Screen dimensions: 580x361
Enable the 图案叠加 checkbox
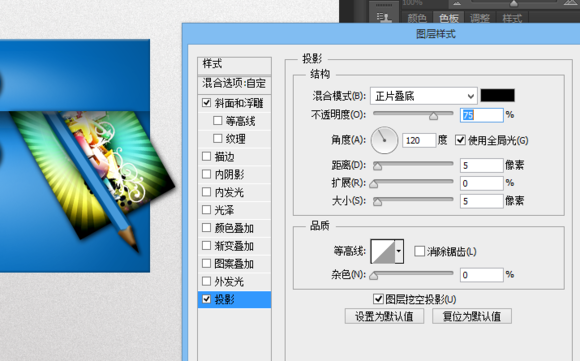point(206,263)
